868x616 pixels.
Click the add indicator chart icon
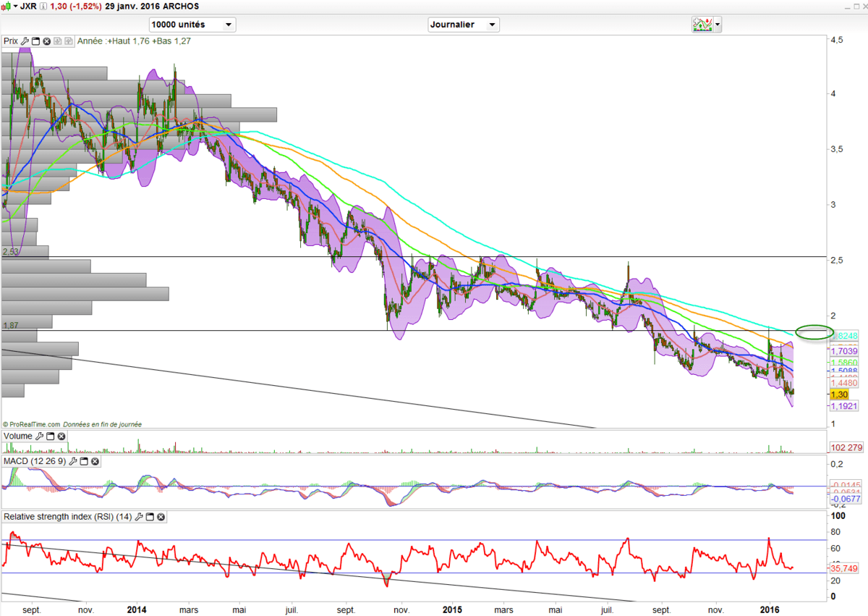point(702,25)
